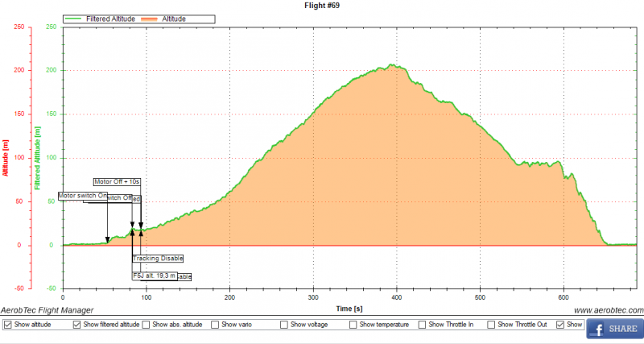Disable Show filtered altitude checkbox
Screen dimensions: 644x344
click(x=77, y=325)
